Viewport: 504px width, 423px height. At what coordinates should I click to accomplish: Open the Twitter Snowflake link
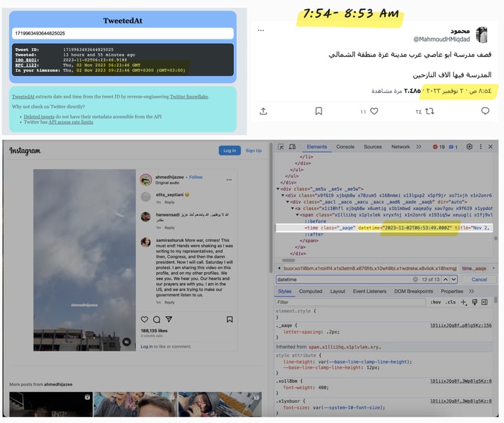[189, 96]
